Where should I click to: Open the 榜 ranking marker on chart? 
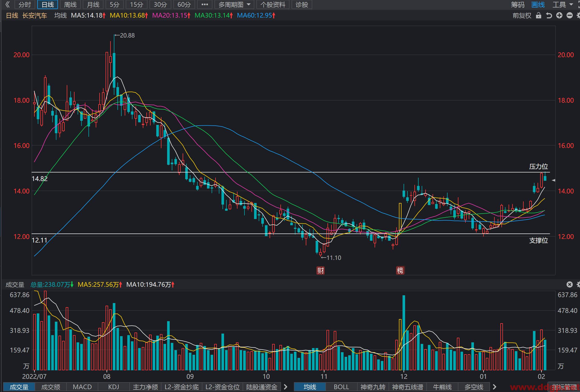[400, 271]
